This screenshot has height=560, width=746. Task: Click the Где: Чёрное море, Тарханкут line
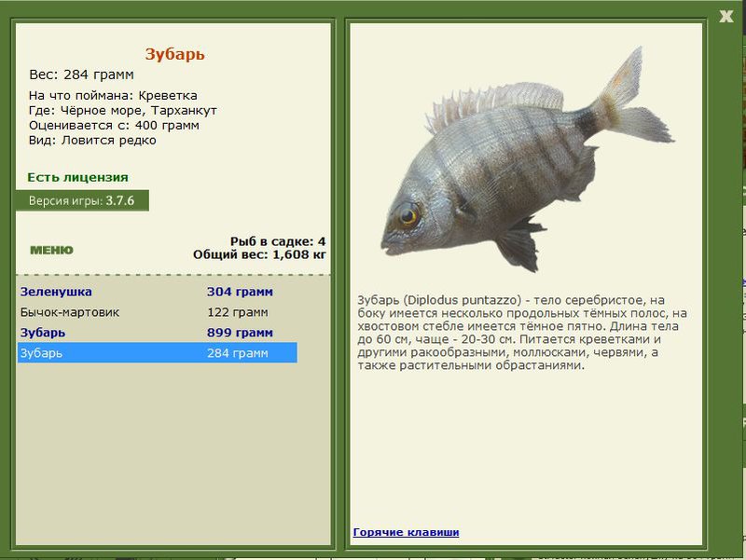pos(123,111)
